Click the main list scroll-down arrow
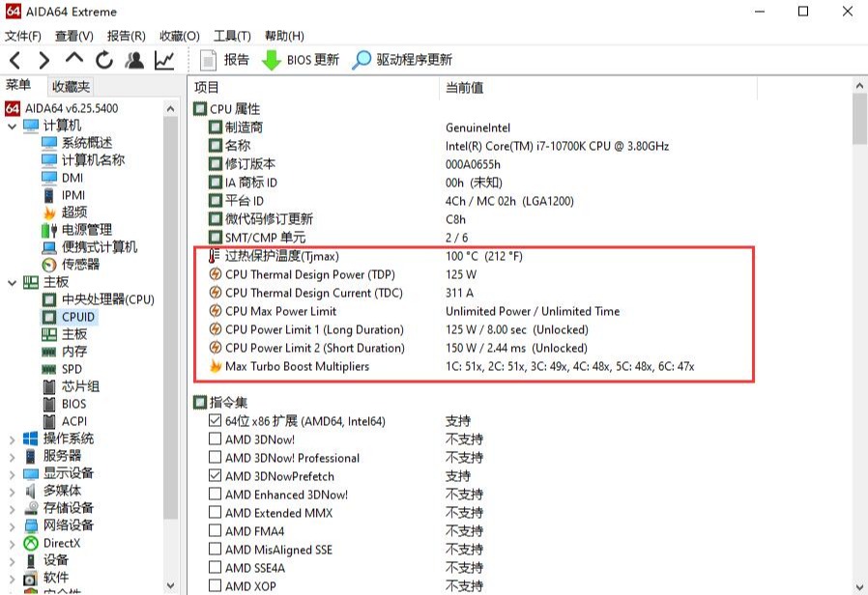The image size is (868, 595). [859, 586]
